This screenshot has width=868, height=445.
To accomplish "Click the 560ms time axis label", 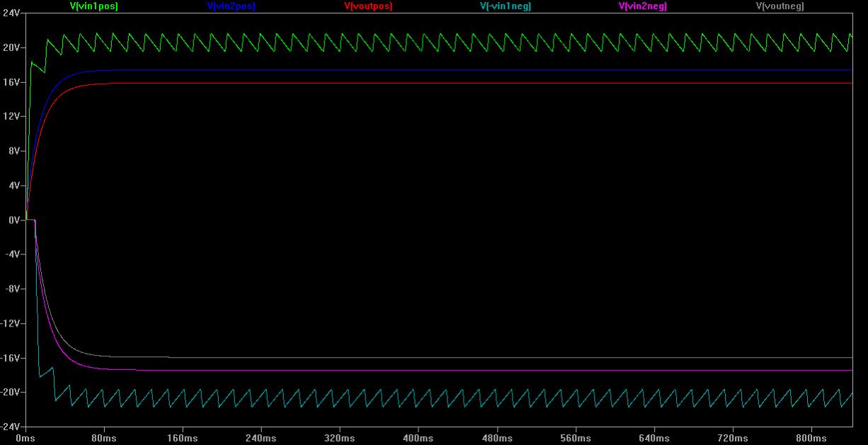I will coord(576,439).
